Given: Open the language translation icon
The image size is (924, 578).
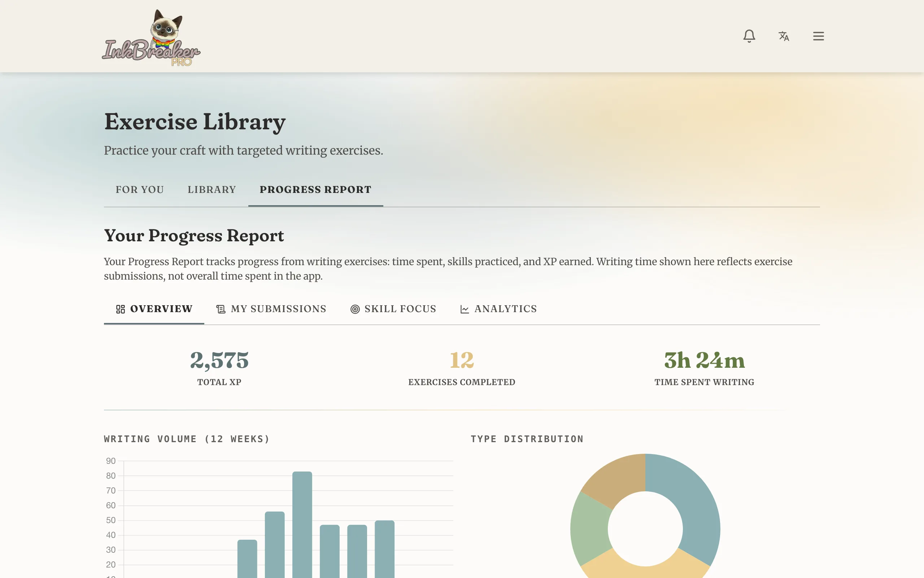Looking at the screenshot, I should [x=784, y=36].
